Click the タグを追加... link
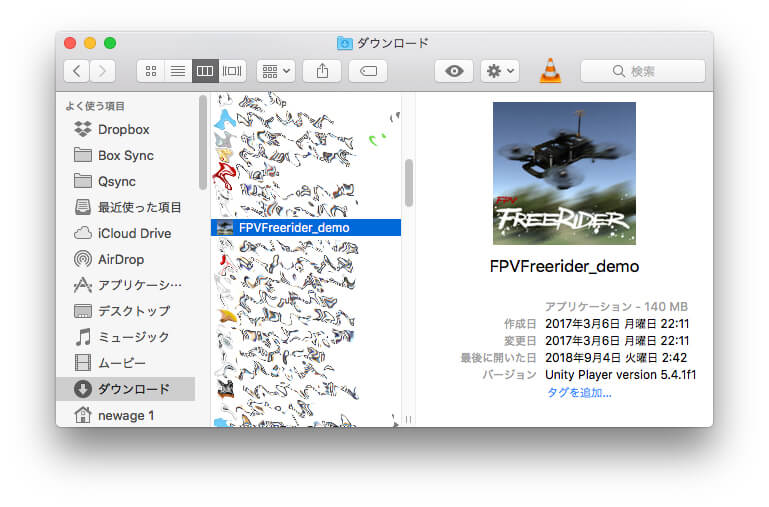 [579, 392]
